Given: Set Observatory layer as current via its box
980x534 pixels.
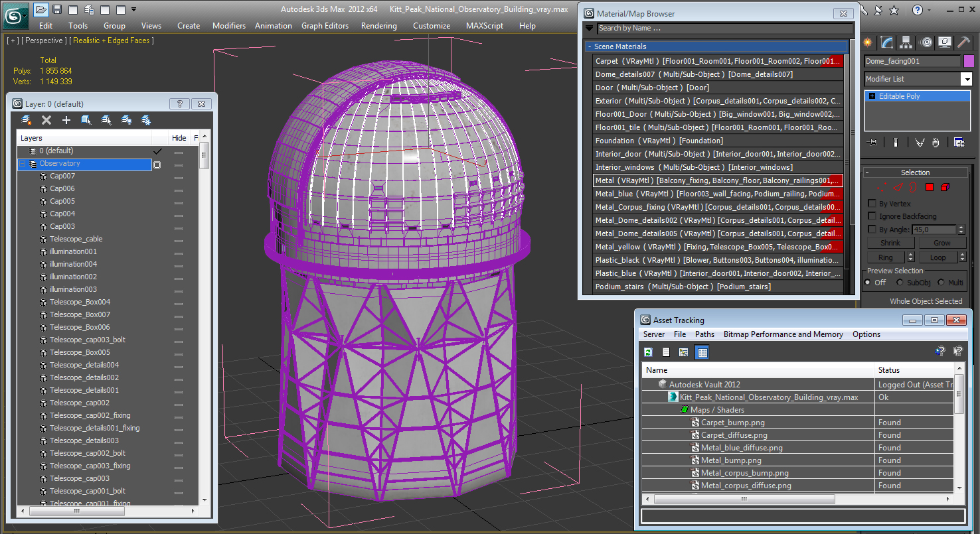Looking at the screenshot, I should 157,165.
